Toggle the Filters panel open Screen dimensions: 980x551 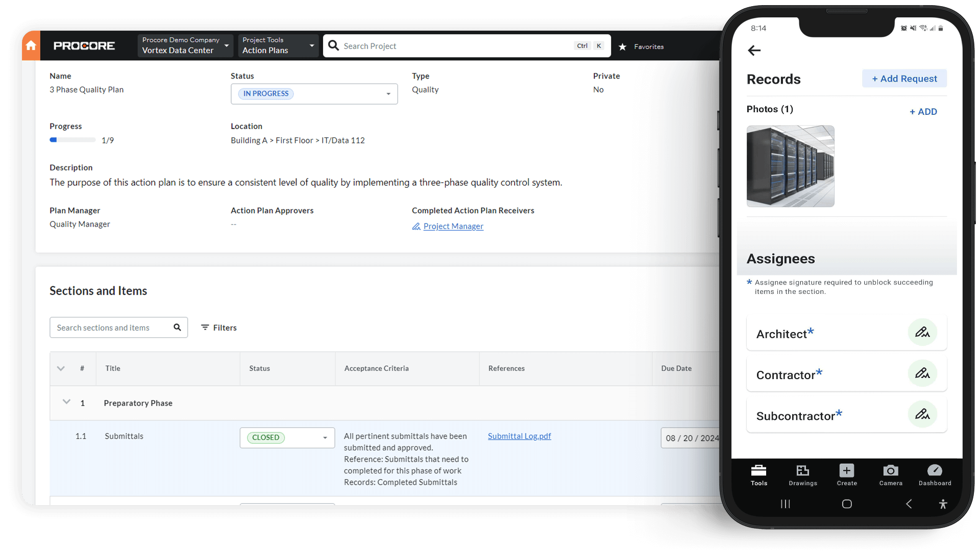point(219,328)
